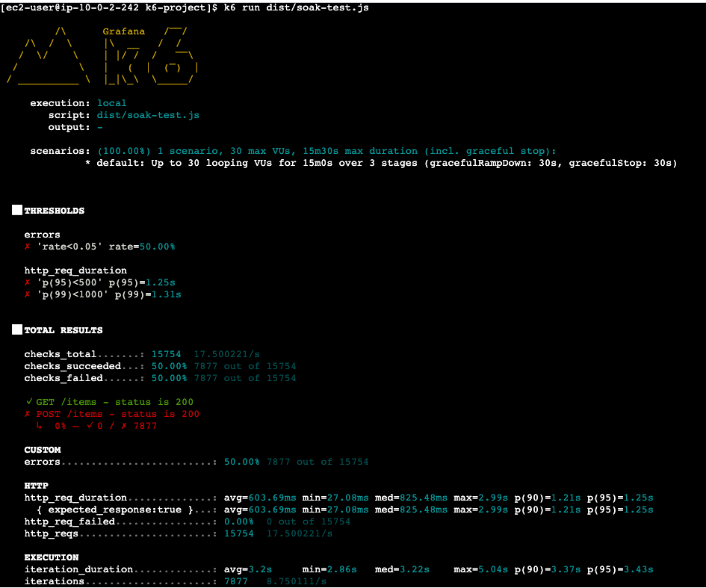The width and height of the screenshot is (706, 588).
Task: Click the 'expected_response:true' row label
Action: click(x=115, y=510)
